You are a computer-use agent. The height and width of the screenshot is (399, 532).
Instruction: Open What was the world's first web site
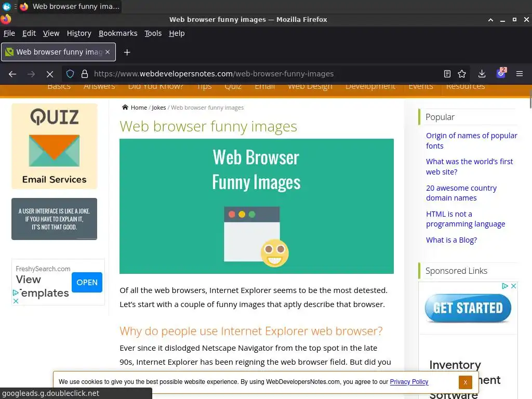(469, 167)
